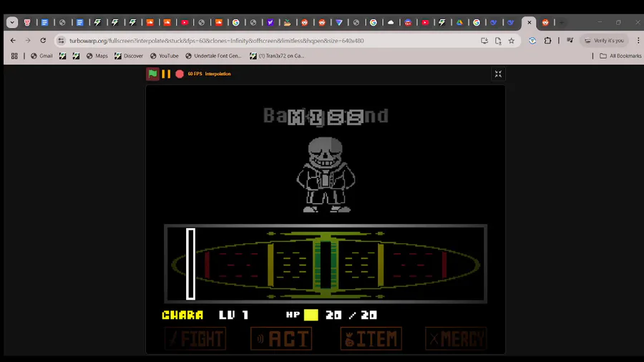This screenshot has height=362, width=644.
Task: Switch to the purple Y icon tab
Action: point(270,23)
